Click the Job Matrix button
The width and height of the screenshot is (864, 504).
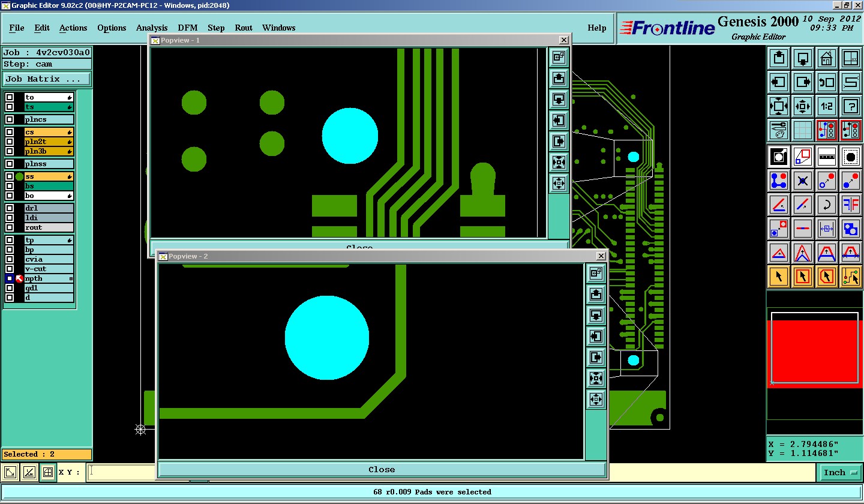[47, 79]
